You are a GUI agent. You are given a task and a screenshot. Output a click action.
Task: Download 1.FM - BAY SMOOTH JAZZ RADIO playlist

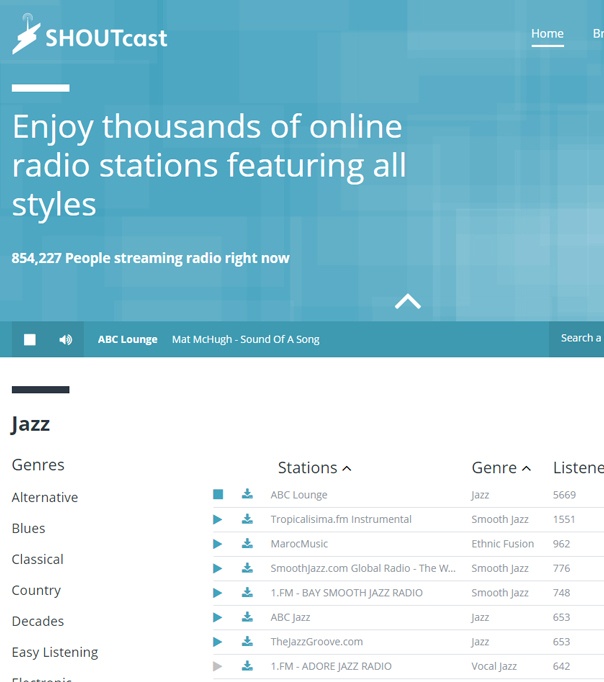click(247, 592)
